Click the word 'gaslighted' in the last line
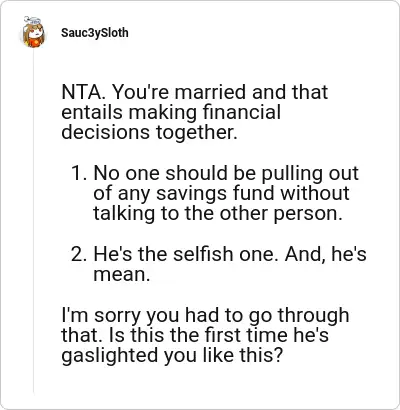The image size is (400, 410). coord(110,355)
